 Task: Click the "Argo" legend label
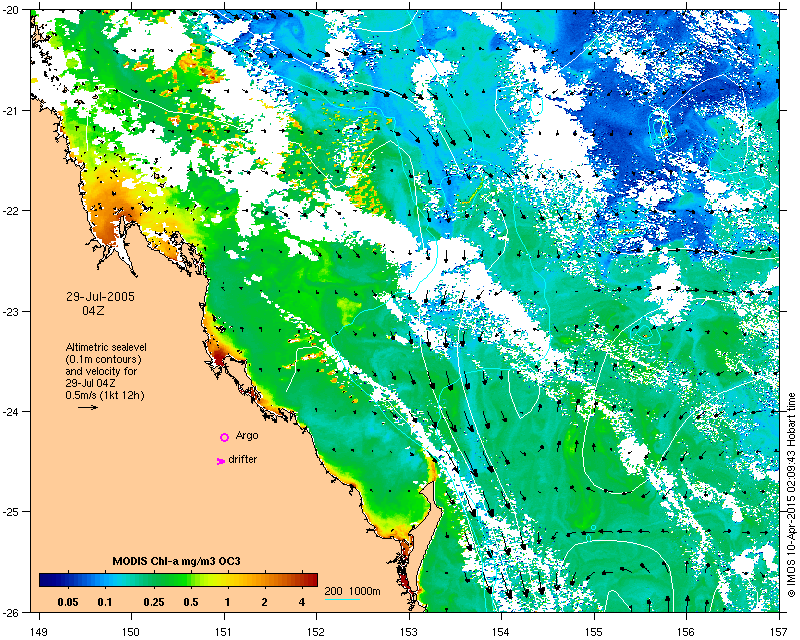[247, 436]
